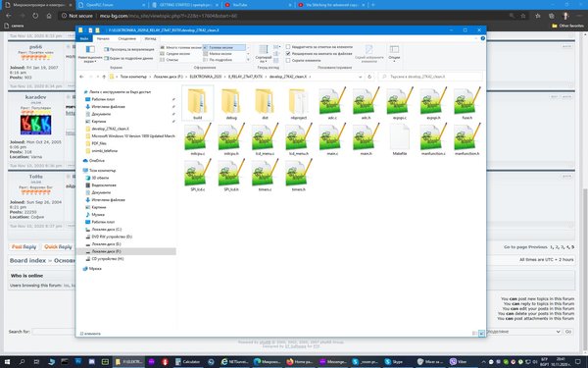Open the blue File tab in Explorer
The image size is (588, 368).
[x=84, y=38]
